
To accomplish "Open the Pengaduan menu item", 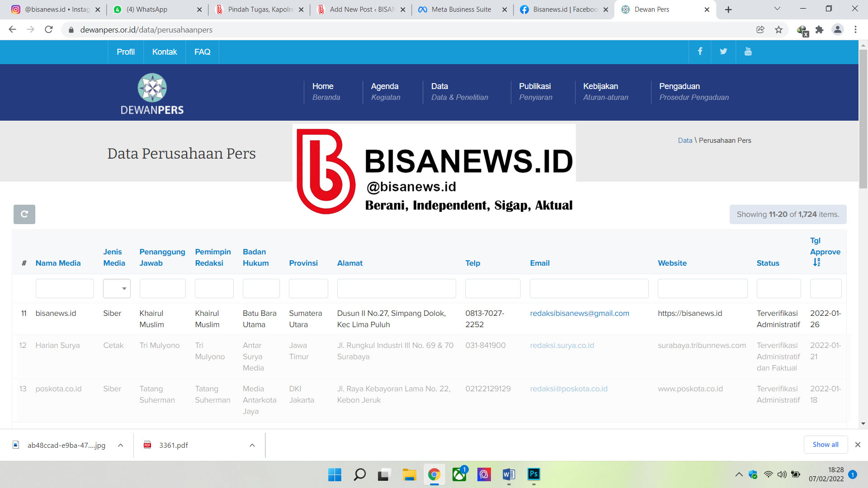I will (x=679, y=86).
